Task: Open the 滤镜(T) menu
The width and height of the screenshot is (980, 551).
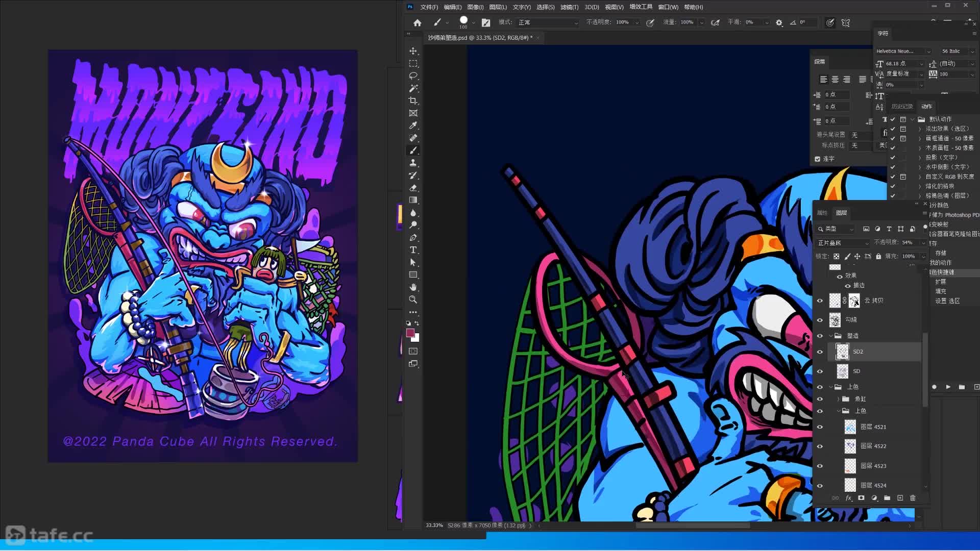Action: [569, 7]
